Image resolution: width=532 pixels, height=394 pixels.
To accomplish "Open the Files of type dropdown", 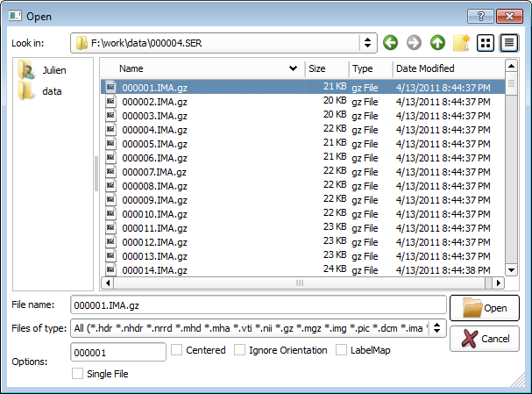I will pos(437,328).
